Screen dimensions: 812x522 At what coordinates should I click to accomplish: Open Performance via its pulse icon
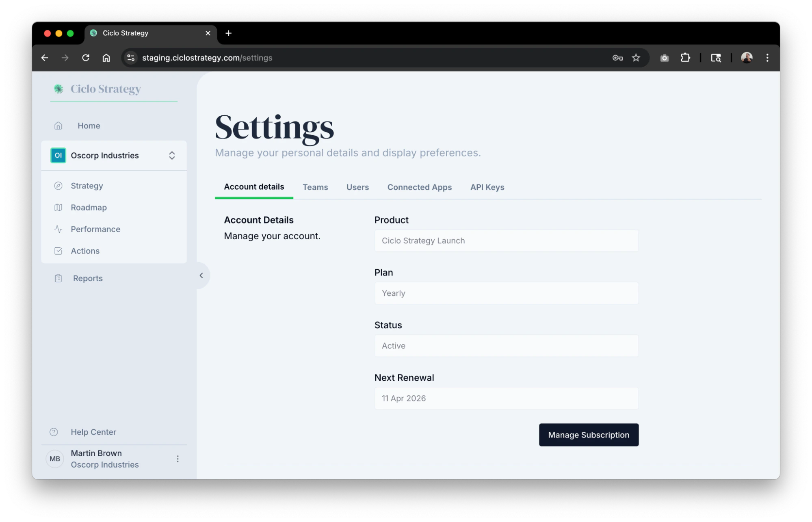(x=58, y=229)
